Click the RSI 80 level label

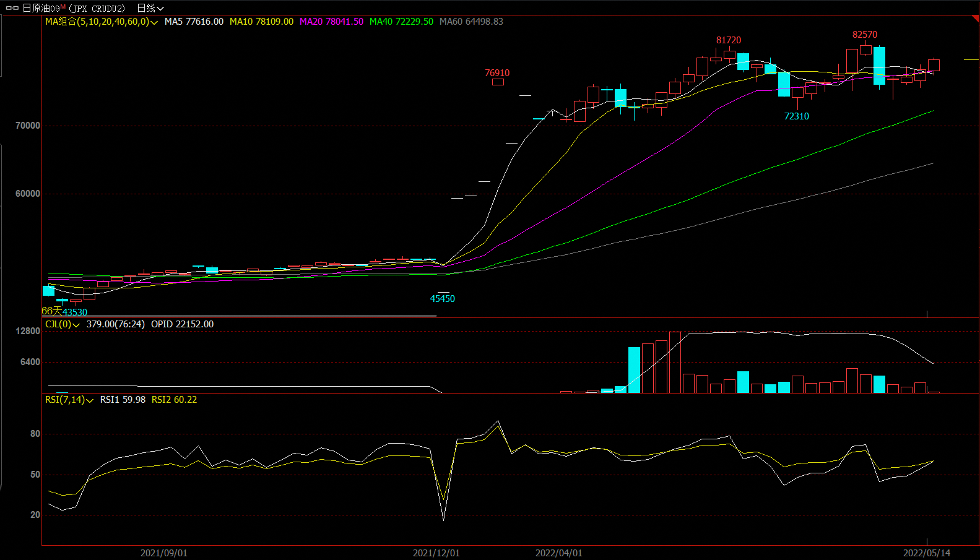[x=35, y=434]
